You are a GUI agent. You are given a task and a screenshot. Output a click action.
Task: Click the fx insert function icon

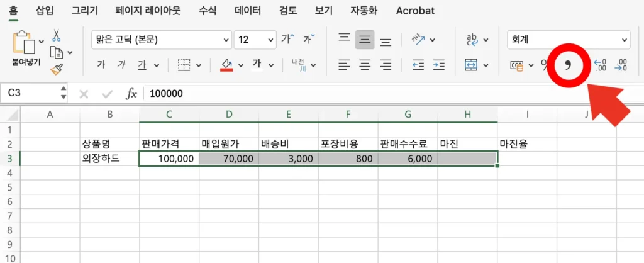(131, 94)
